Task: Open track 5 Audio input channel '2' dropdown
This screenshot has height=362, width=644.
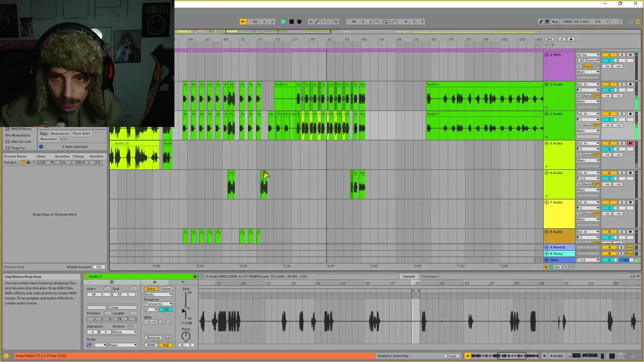Action: point(588,149)
